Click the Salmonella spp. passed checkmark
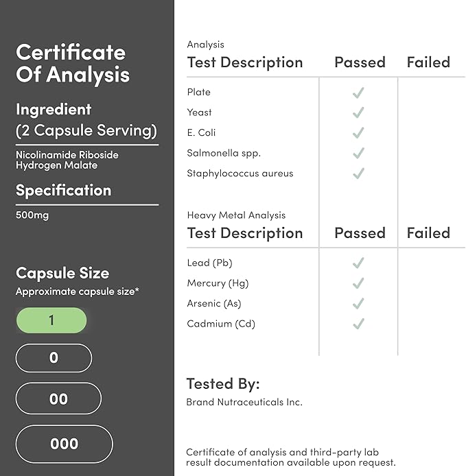Viewport: 466px width, 476px height. tap(358, 153)
